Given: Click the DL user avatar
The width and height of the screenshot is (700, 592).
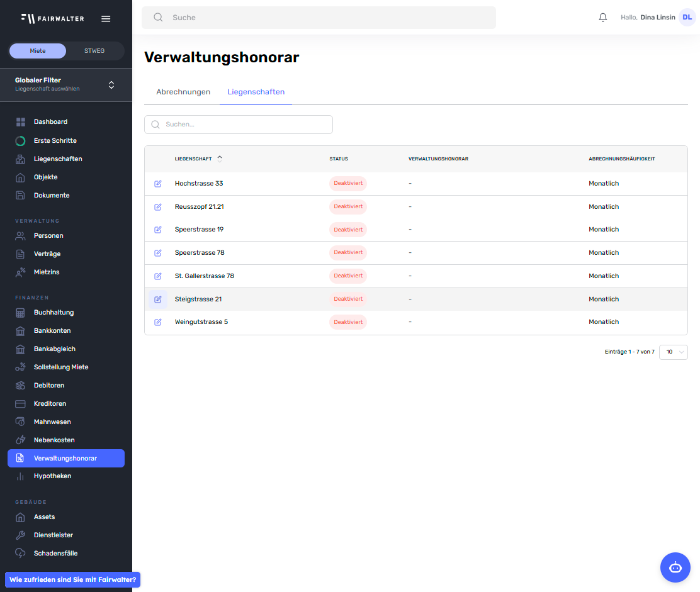Looking at the screenshot, I should tap(687, 18).
